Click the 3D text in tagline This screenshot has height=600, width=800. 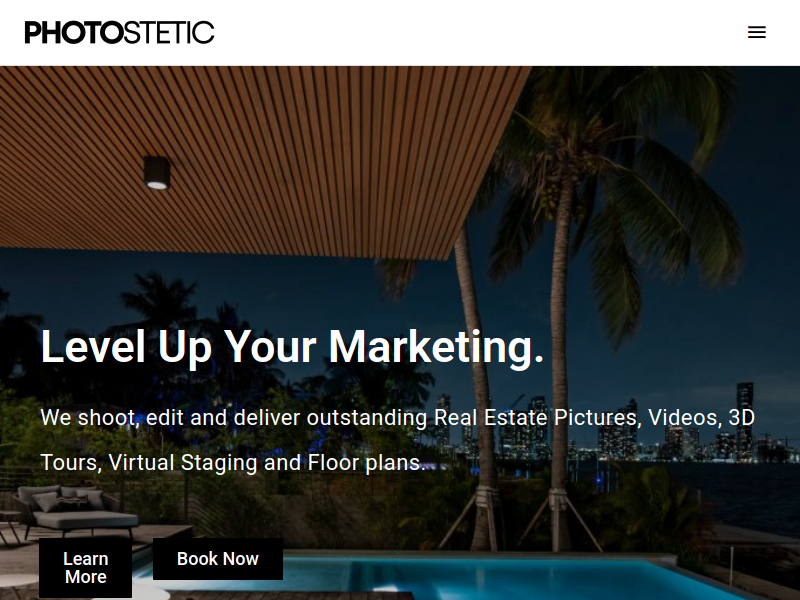[x=741, y=417]
